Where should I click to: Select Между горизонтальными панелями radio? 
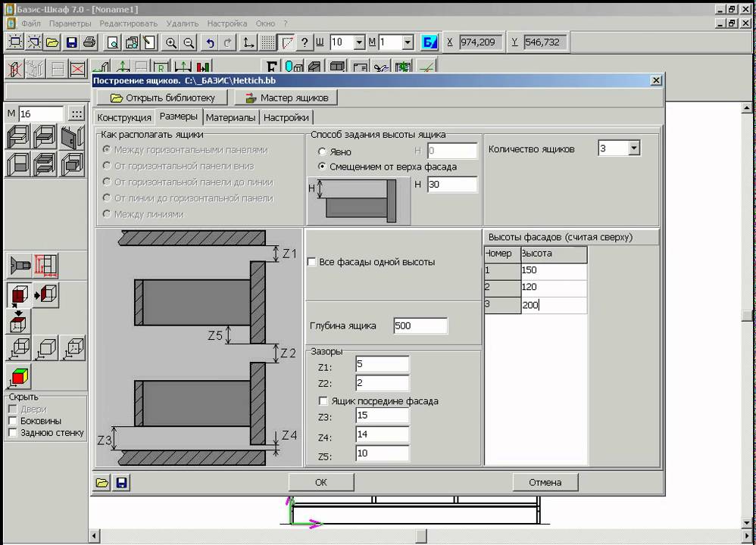point(107,150)
